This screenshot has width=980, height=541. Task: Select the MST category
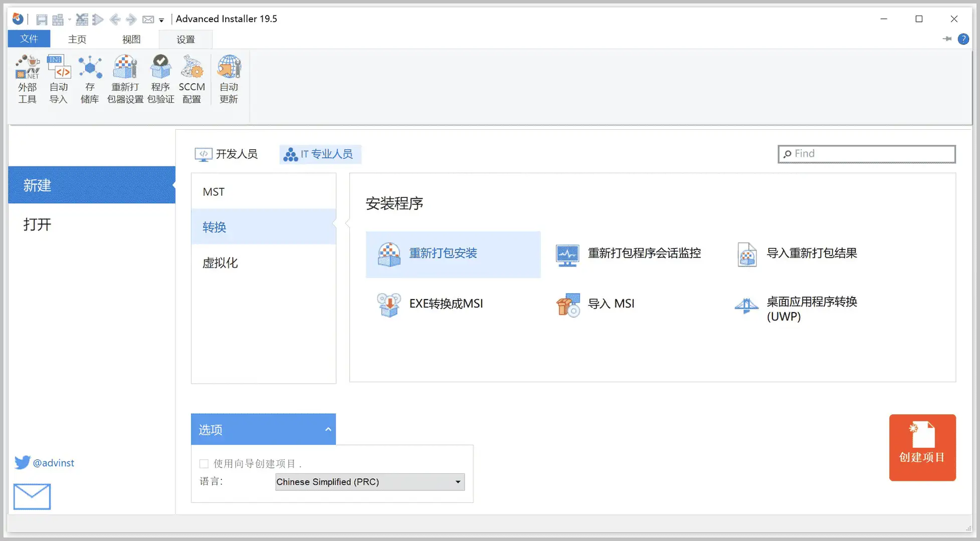(x=263, y=192)
